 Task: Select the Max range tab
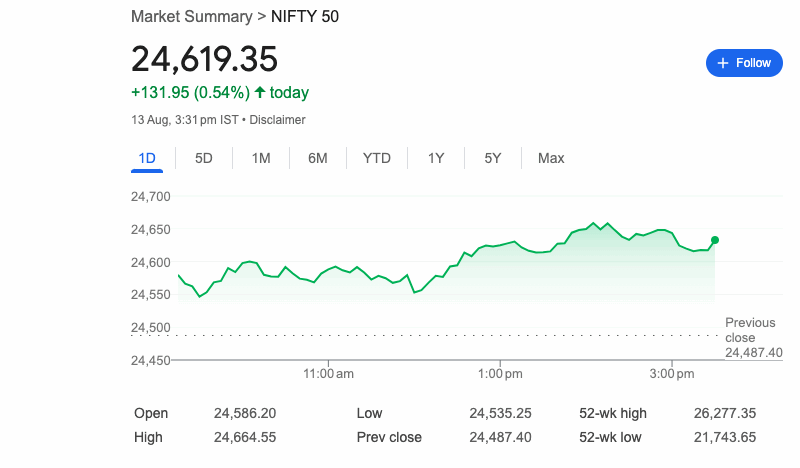coord(551,158)
